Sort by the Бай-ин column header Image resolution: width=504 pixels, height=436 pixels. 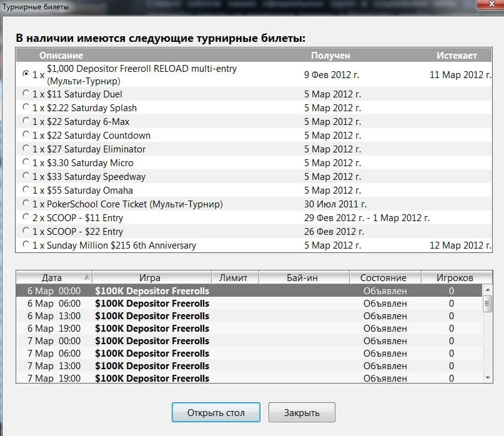pos(304,277)
